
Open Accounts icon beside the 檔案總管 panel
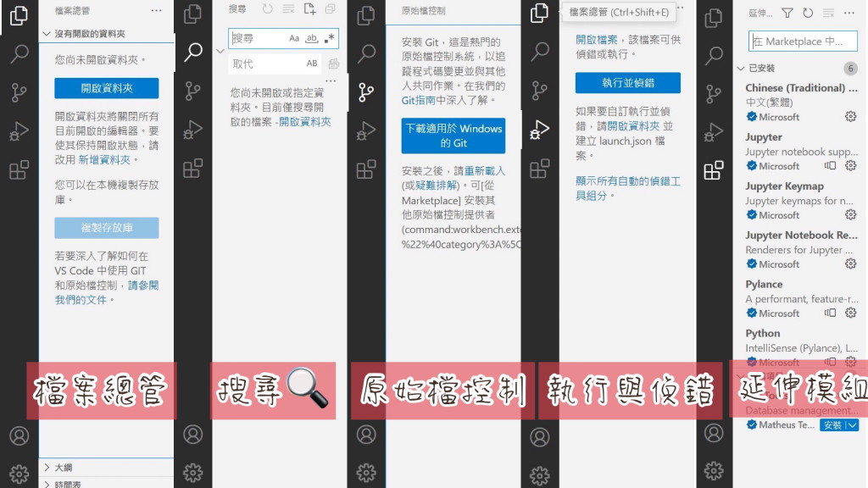point(19,436)
